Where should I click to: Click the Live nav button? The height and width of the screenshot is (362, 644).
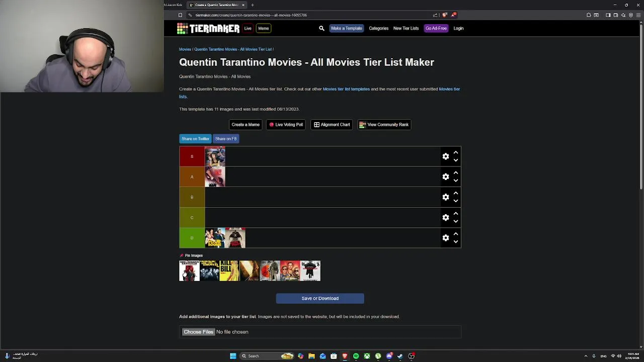pyautogui.click(x=248, y=29)
